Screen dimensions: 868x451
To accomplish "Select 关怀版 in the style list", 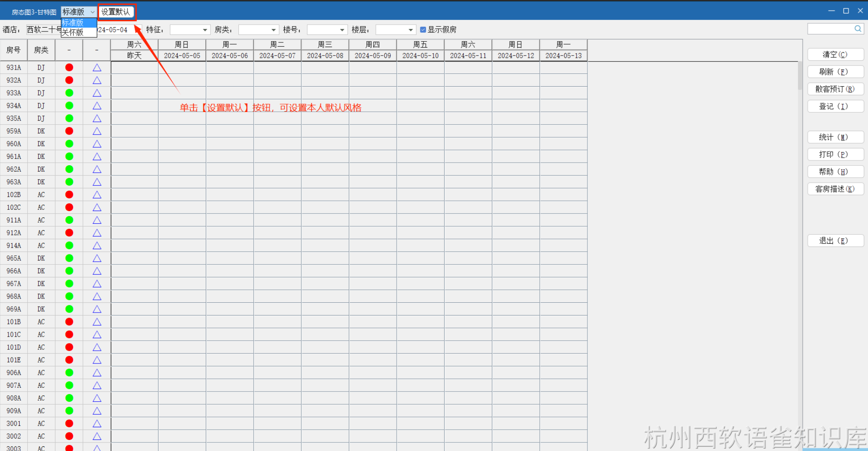I will 79,32.
